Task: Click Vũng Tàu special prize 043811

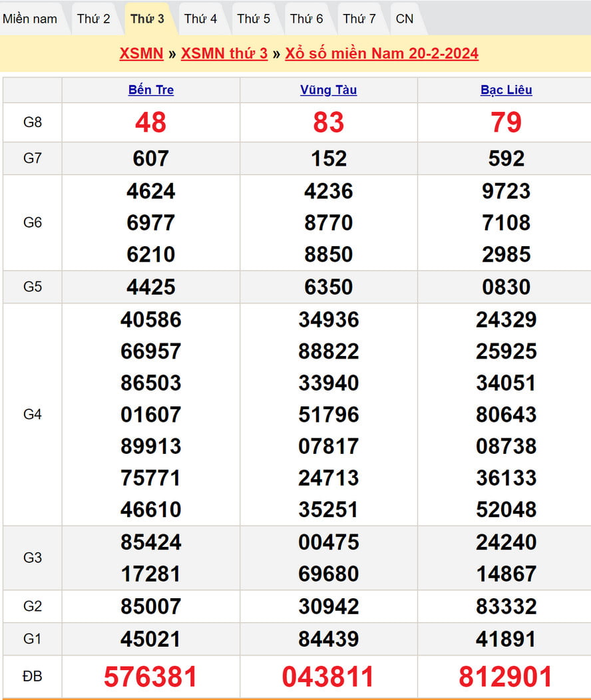Action: click(329, 677)
